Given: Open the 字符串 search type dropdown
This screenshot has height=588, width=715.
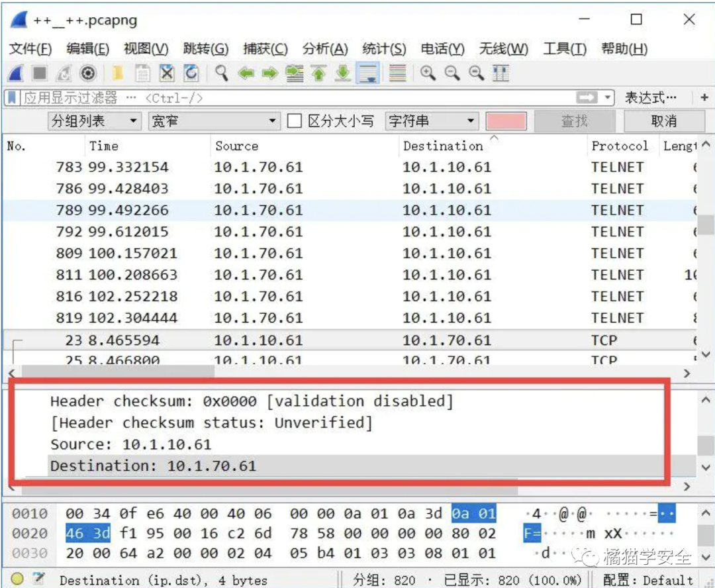Looking at the screenshot, I should [432, 121].
